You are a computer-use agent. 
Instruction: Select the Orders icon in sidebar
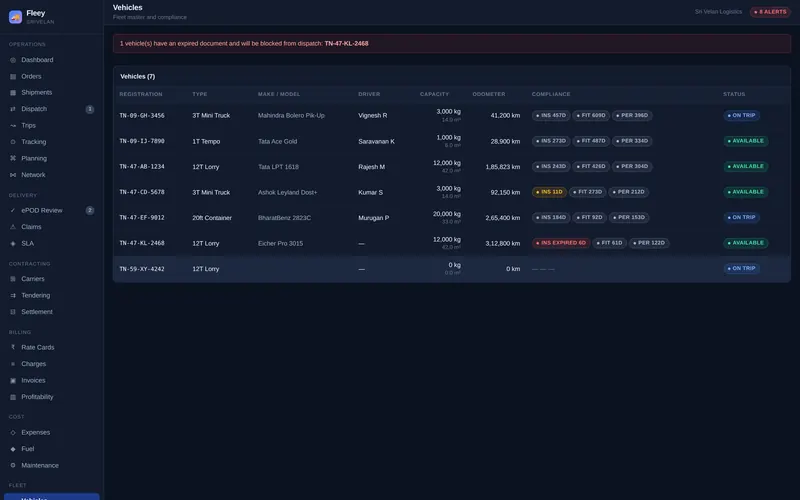tap(13, 77)
